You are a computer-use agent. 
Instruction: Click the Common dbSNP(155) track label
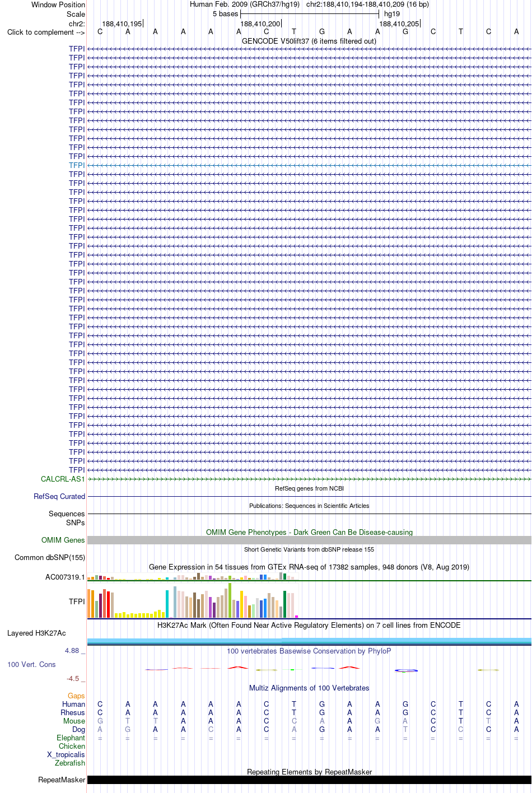coord(50,557)
